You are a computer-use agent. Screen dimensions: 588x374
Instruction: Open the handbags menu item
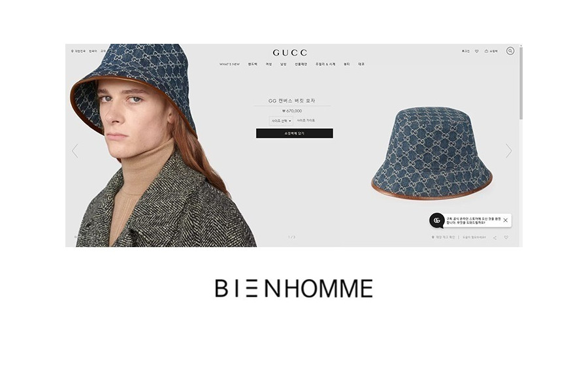[253, 64]
